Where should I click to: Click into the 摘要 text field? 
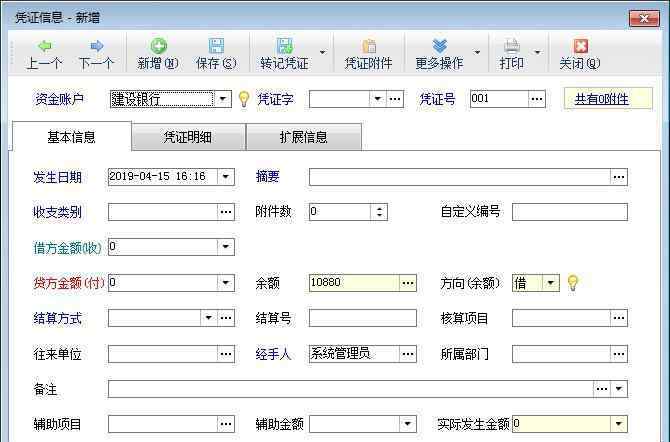click(x=460, y=177)
